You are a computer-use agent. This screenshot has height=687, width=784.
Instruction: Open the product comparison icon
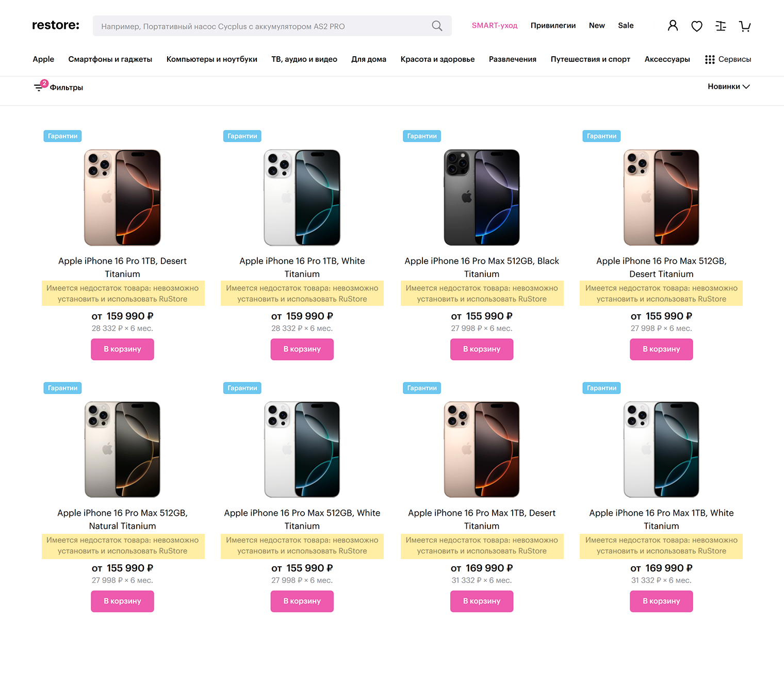[x=721, y=26]
